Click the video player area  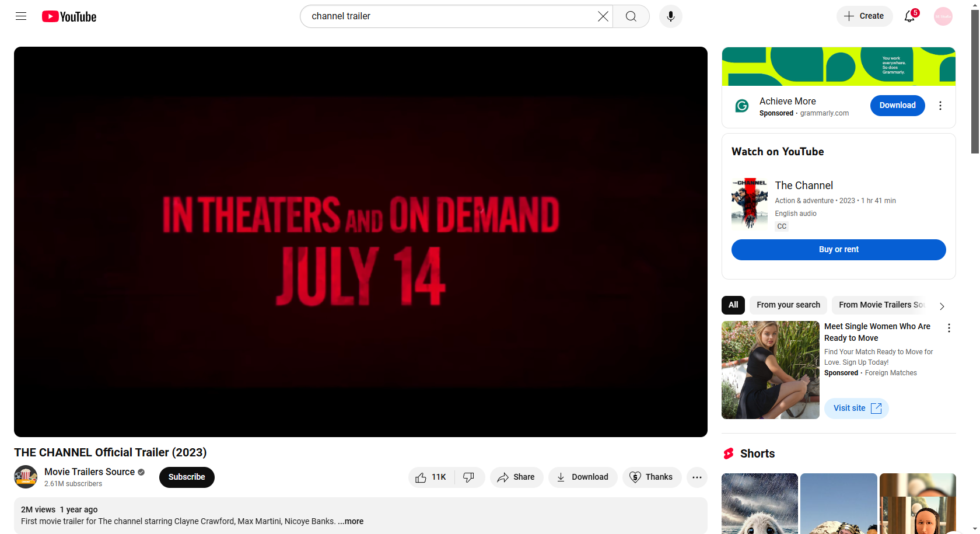pyautogui.click(x=360, y=242)
